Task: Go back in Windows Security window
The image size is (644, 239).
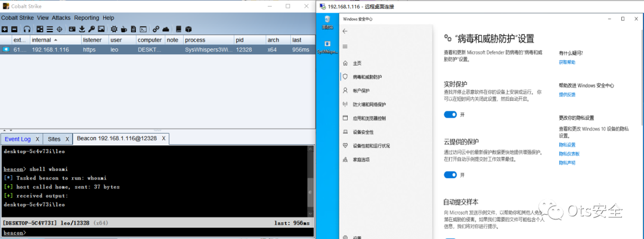Action: coord(345,31)
